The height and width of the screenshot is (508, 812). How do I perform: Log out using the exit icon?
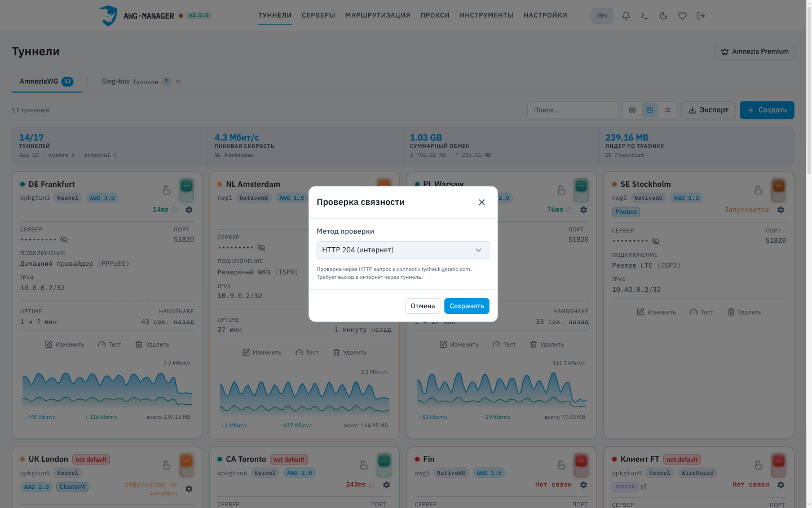pyautogui.click(x=701, y=16)
